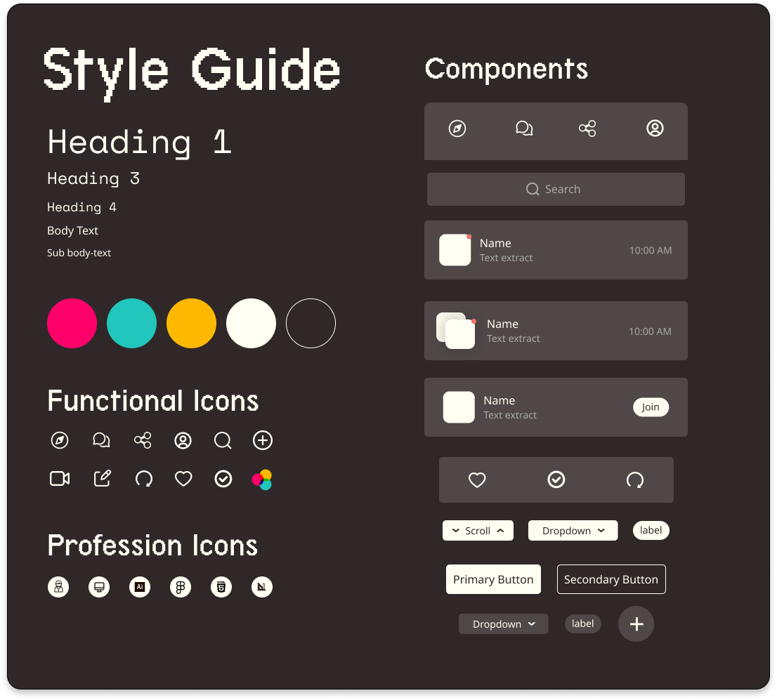Click the compass icon under Functional Icons
777x700 pixels.
tap(60, 440)
